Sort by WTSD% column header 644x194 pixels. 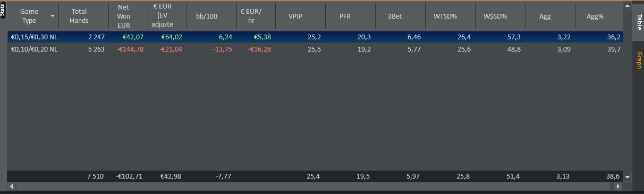(445, 16)
